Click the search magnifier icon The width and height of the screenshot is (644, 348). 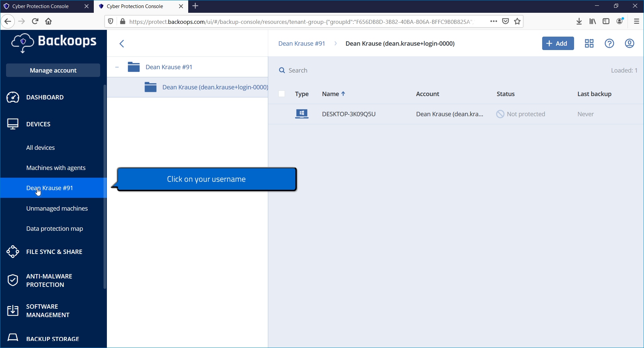tap(282, 70)
